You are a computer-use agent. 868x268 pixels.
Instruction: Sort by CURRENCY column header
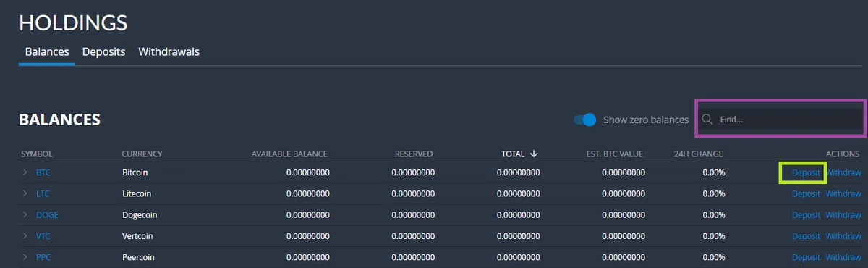click(142, 154)
